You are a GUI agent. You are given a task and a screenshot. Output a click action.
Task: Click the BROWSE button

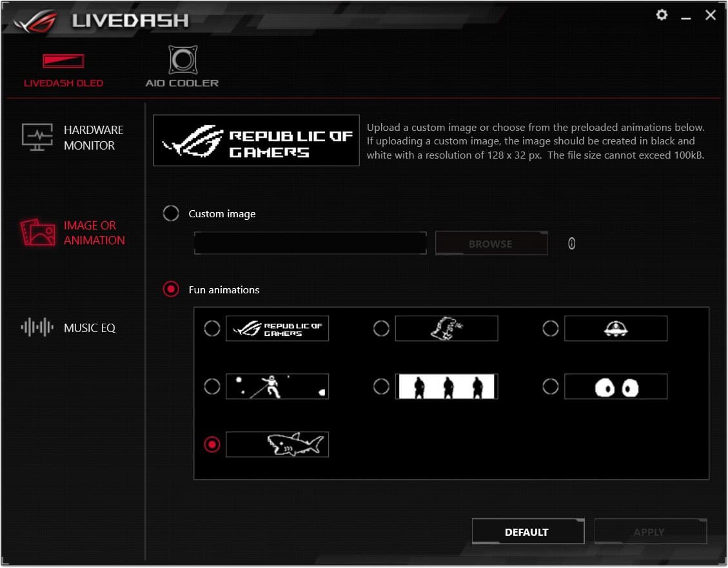491,243
